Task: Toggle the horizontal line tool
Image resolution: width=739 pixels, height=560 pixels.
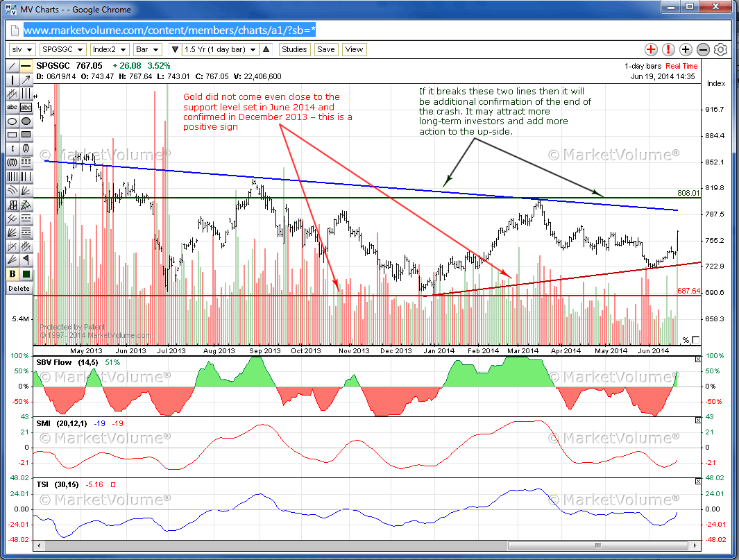Action: (26, 66)
